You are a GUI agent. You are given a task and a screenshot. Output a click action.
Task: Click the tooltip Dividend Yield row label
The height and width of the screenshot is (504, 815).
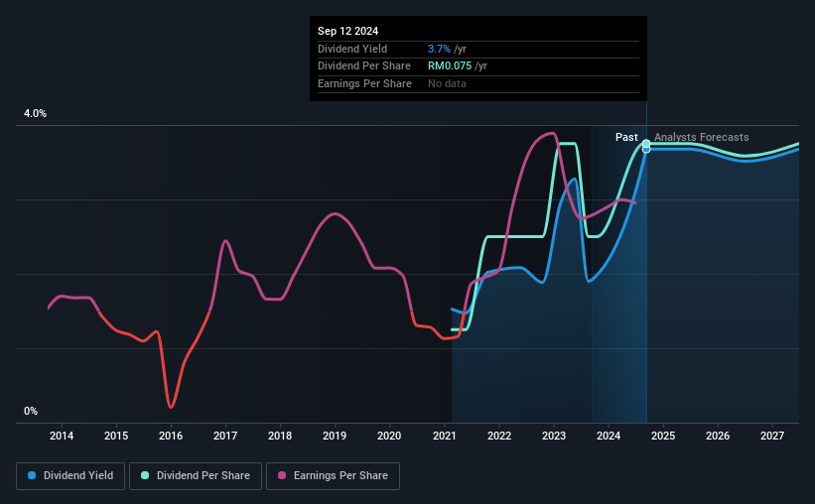352,49
